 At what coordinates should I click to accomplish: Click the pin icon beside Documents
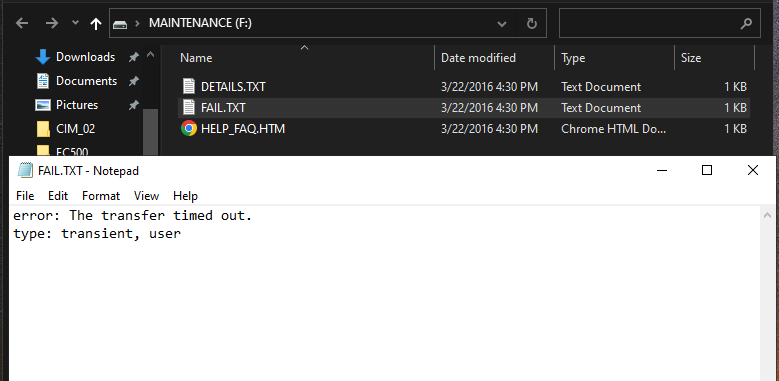tap(133, 81)
